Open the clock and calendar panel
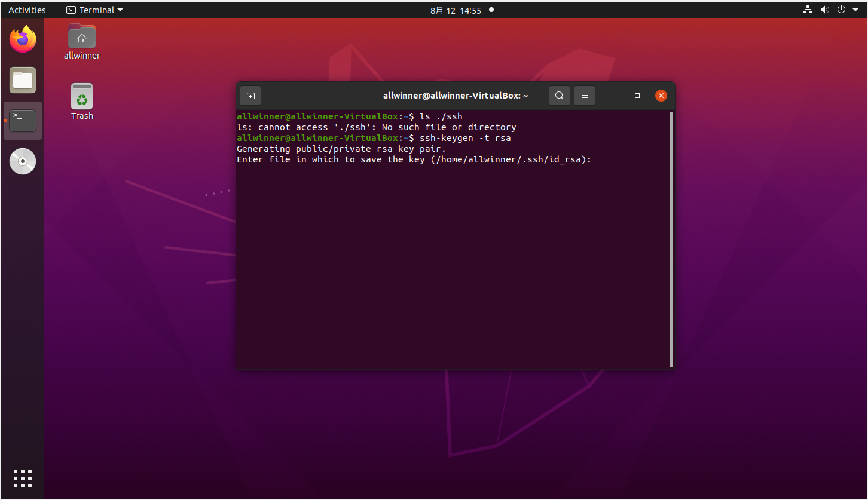This screenshot has width=868, height=500. [456, 10]
